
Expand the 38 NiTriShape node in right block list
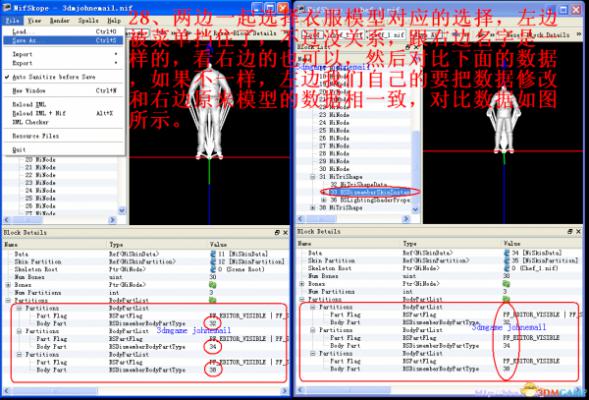coord(313,208)
